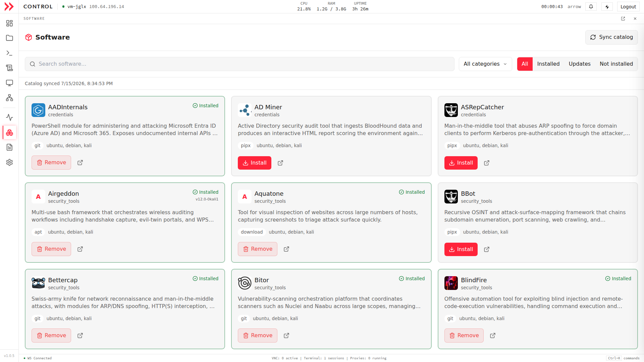644x362 pixels.
Task: Open ASRepCatcher external link icon
Action: (x=487, y=163)
